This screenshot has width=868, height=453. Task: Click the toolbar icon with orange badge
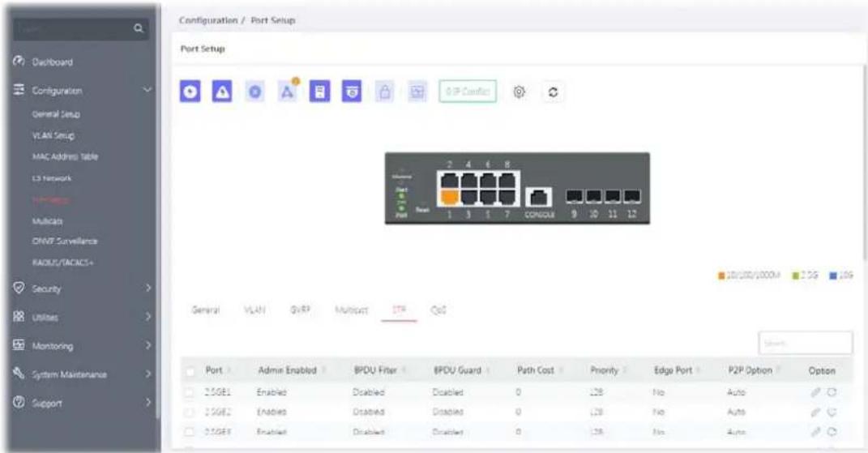click(287, 92)
